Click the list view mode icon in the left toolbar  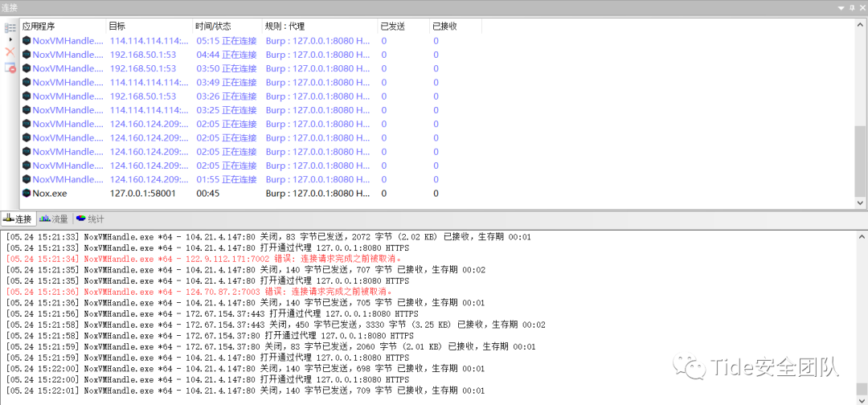click(10, 27)
